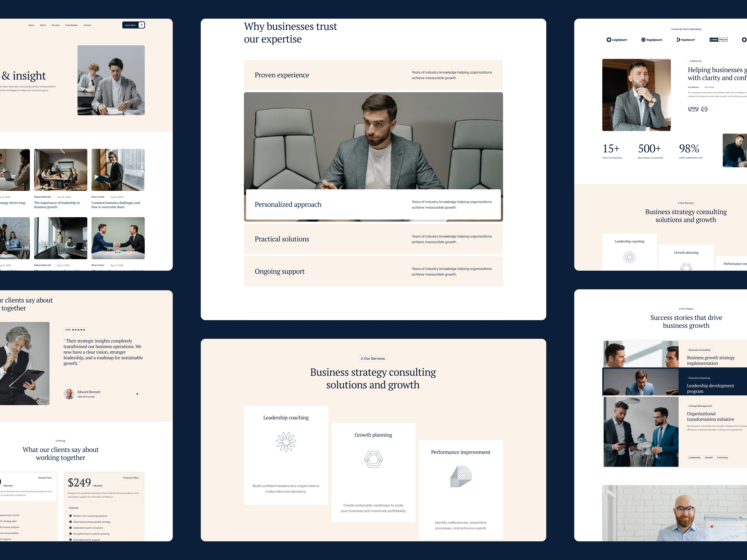Expand the Practical solutions row
Screen dimensions: 747x560
pos(373,239)
